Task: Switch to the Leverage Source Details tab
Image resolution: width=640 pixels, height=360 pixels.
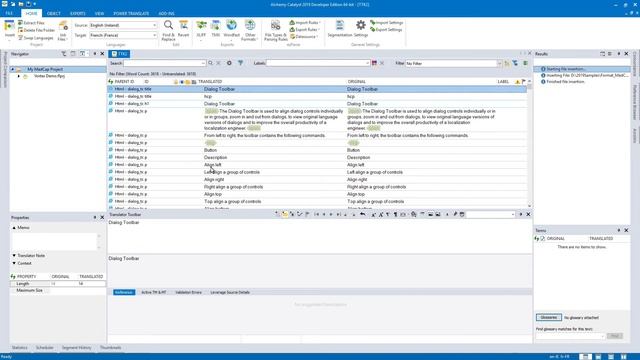Action: tap(230, 292)
